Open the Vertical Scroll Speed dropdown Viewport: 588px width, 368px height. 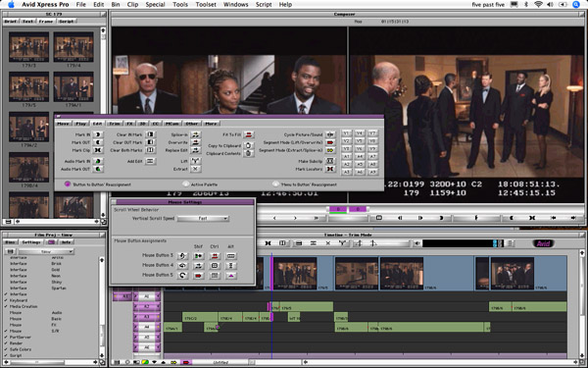coord(203,218)
